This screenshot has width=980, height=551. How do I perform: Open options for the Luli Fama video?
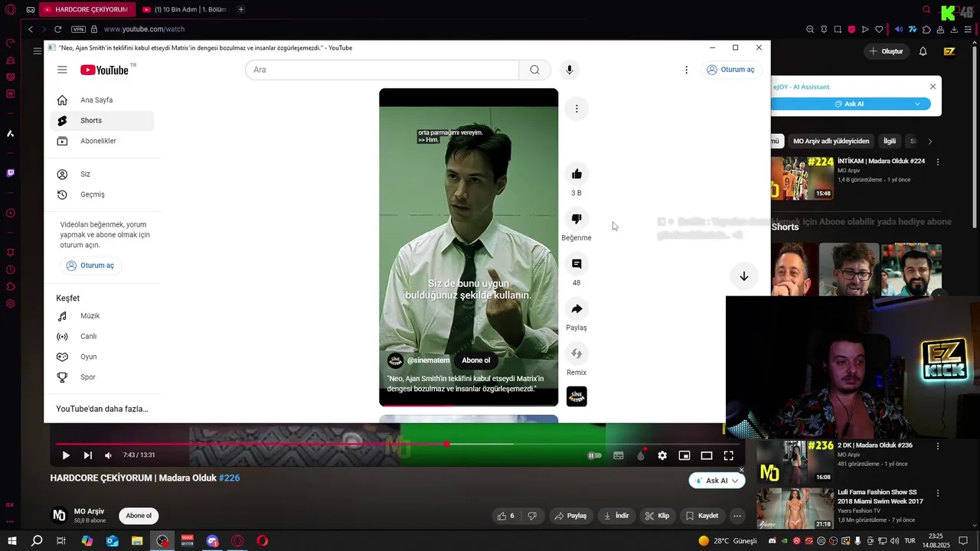[937, 494]
